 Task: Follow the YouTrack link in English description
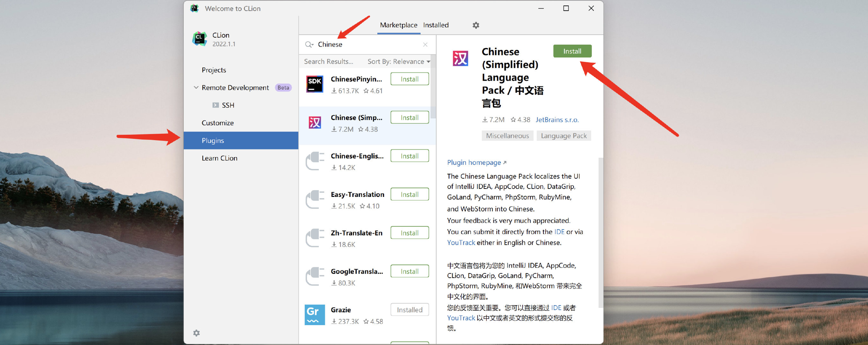coord(461,243)
